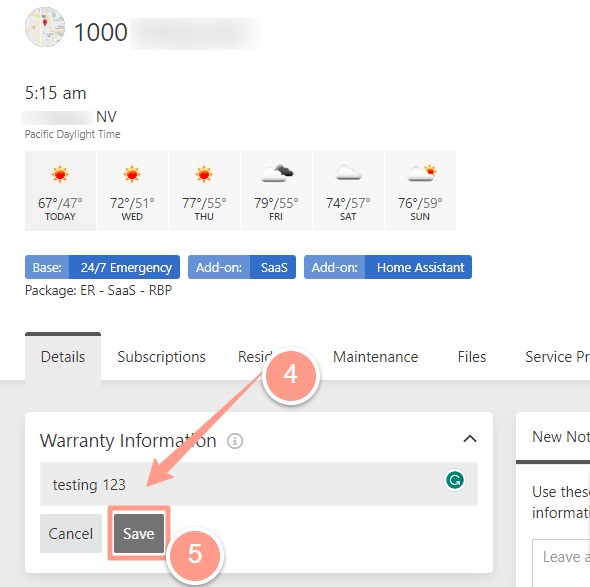Click the 24/7 Emergency base badge
The image size is (590, 587).
pyautogui.click(x=102, y=267)
